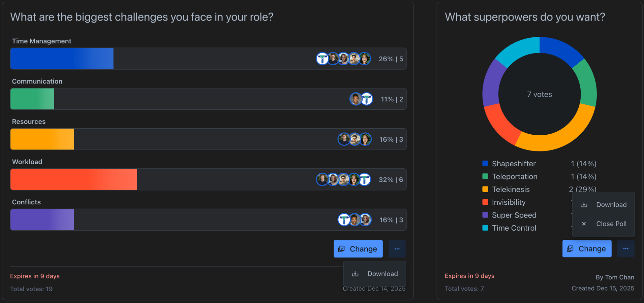Click the checkmark icon inside the left Change button

pyautogui.click(x=342, y=249)
